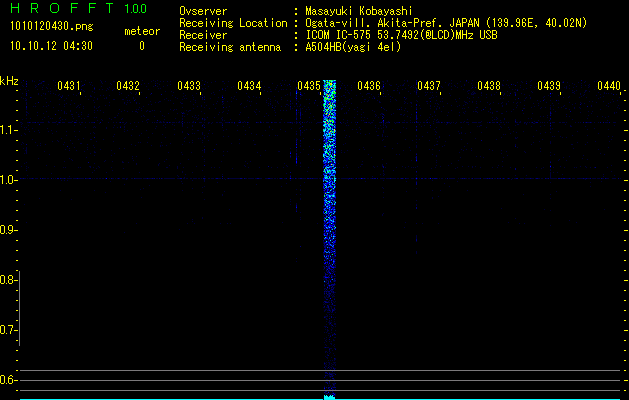Click the HROFFT program title

click(x=62, y=8)
